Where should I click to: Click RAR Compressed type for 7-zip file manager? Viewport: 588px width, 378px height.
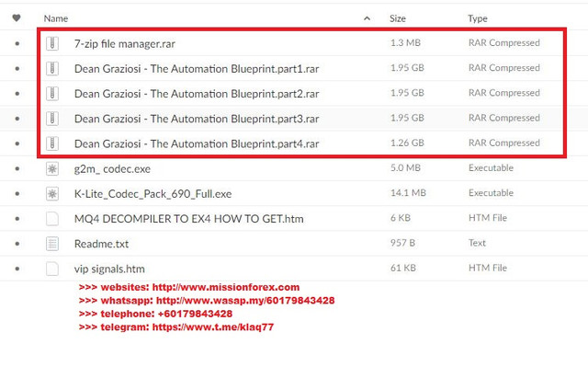504,43
